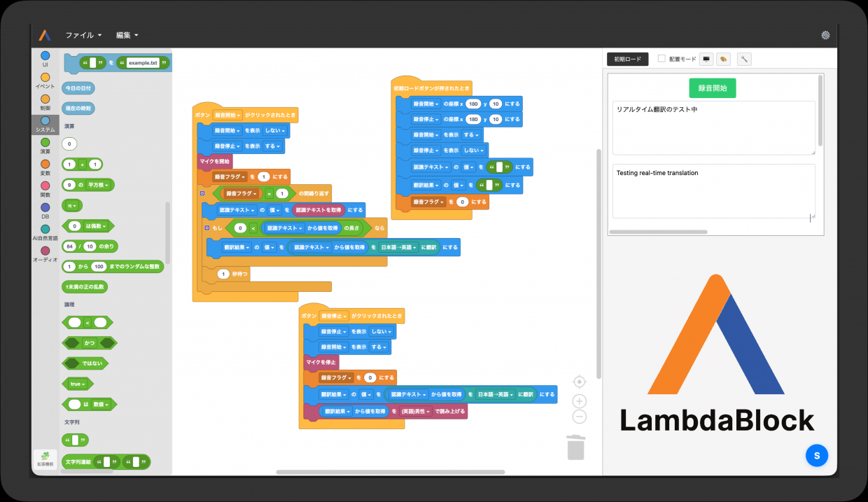
Task: Click the monitor preview icon
Action: tap(706, 60)
